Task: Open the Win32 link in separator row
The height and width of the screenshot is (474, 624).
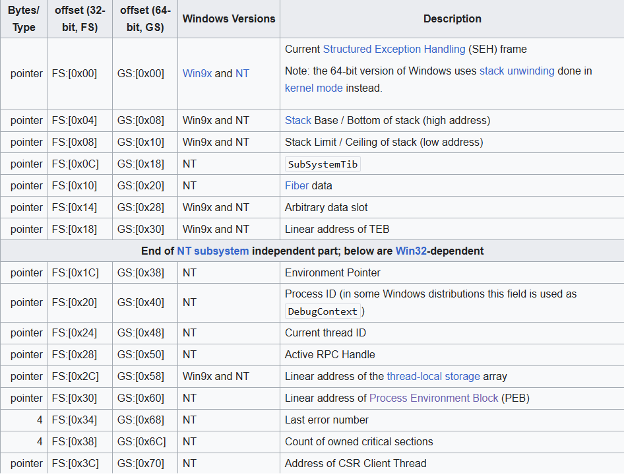Action: coord(411,251)
